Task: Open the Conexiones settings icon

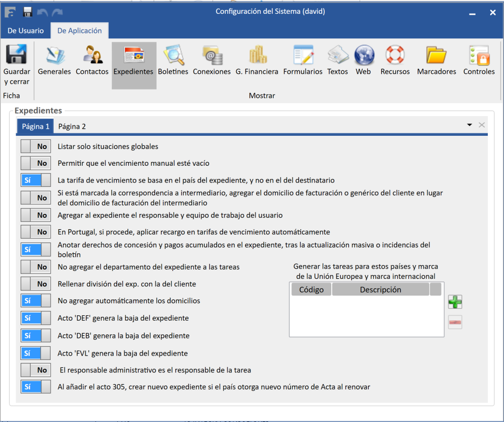Action: coord(212,55)
